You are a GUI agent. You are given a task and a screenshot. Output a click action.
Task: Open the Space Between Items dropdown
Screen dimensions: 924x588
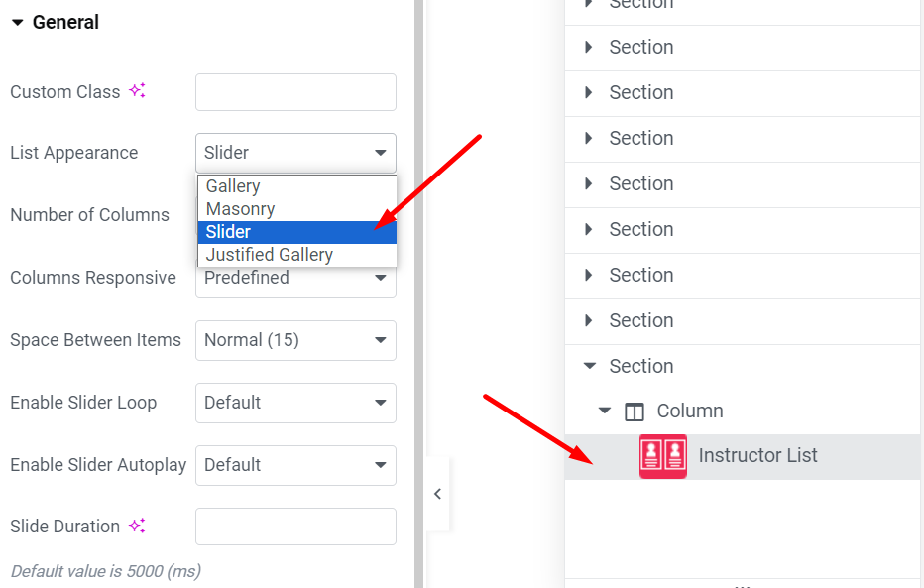click(x=295, y=340)
